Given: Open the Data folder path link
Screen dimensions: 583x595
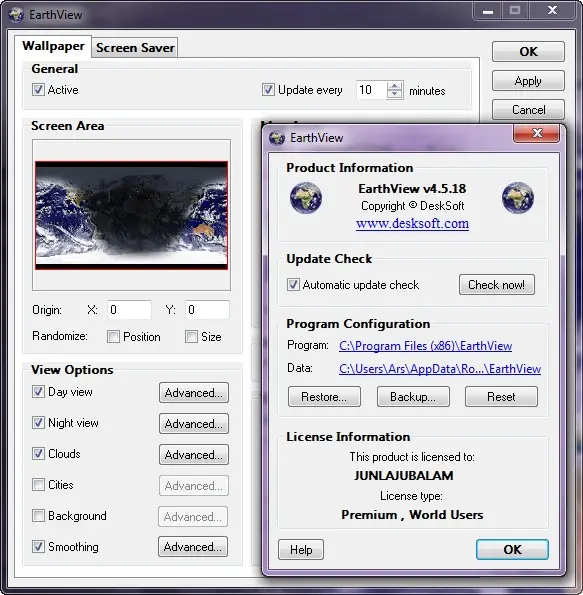Looking at the screenshot, I should tap(440, 369).
